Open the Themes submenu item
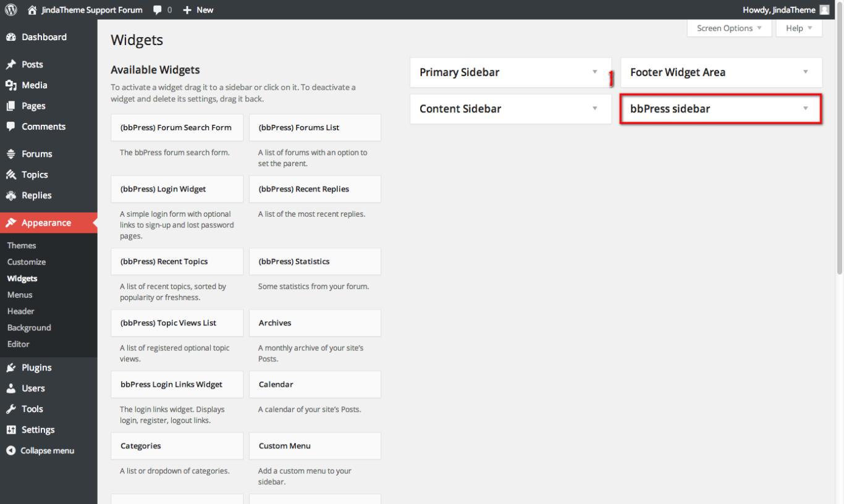The image size is (844, 504). click(22, 245)
